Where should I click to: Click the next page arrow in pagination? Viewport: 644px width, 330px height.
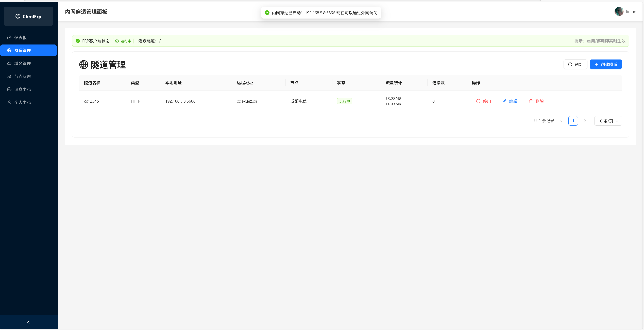point(585,121)
